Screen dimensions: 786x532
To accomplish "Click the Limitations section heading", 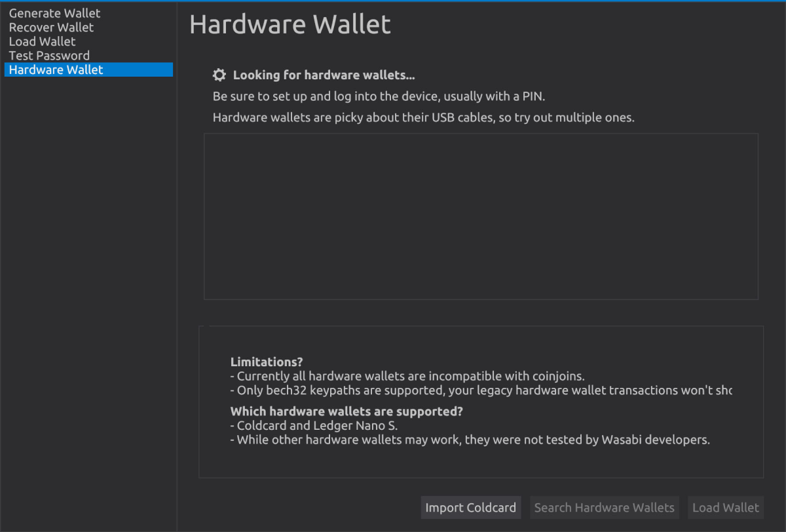I will point(267,362).
